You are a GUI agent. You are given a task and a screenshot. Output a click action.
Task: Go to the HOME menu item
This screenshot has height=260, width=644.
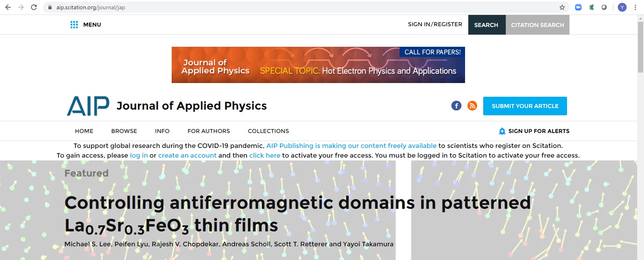click(84, 131)
